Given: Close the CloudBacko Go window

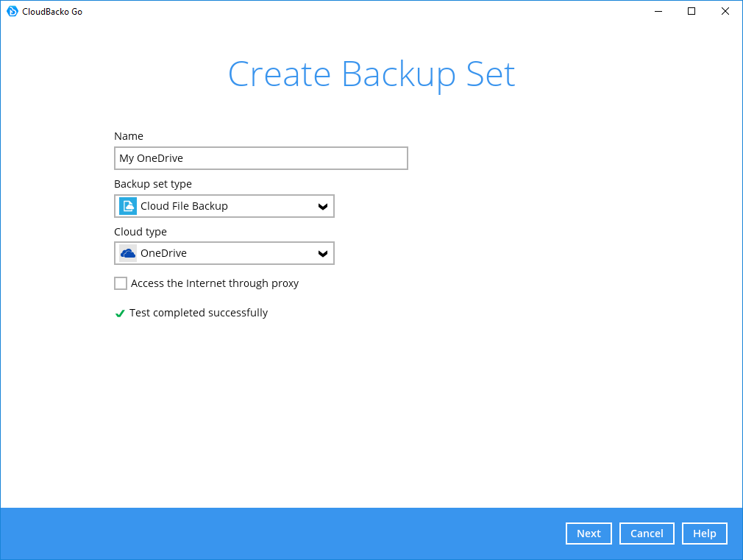Looking at the screenshot, I should click(x=725, y=11).
